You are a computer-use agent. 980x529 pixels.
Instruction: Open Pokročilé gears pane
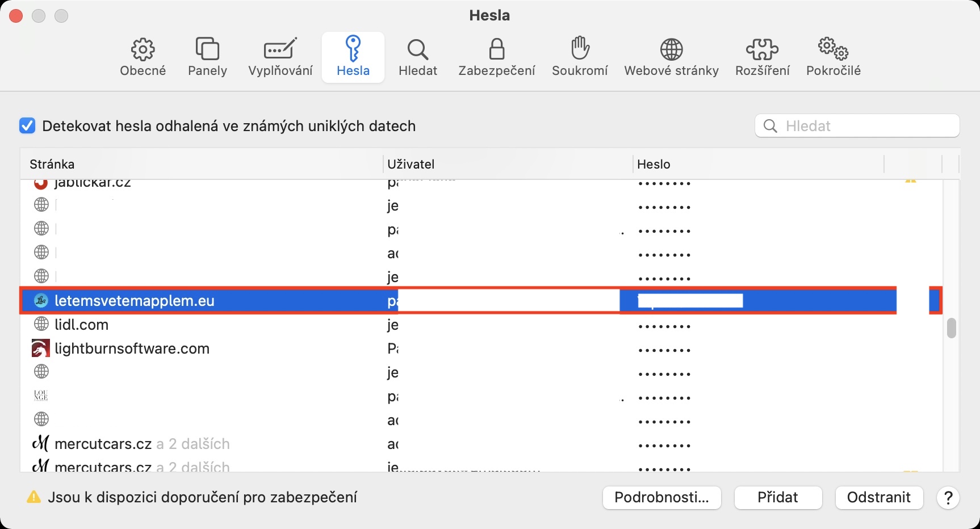834,57
